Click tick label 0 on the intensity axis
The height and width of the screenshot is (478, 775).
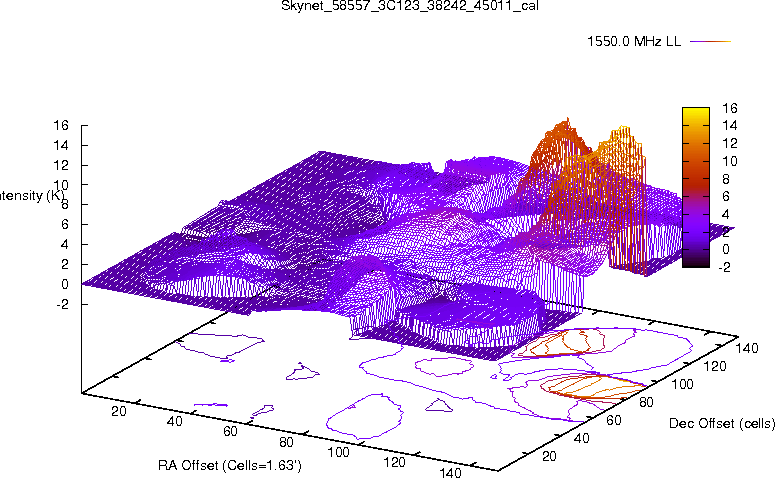point(64,284)
